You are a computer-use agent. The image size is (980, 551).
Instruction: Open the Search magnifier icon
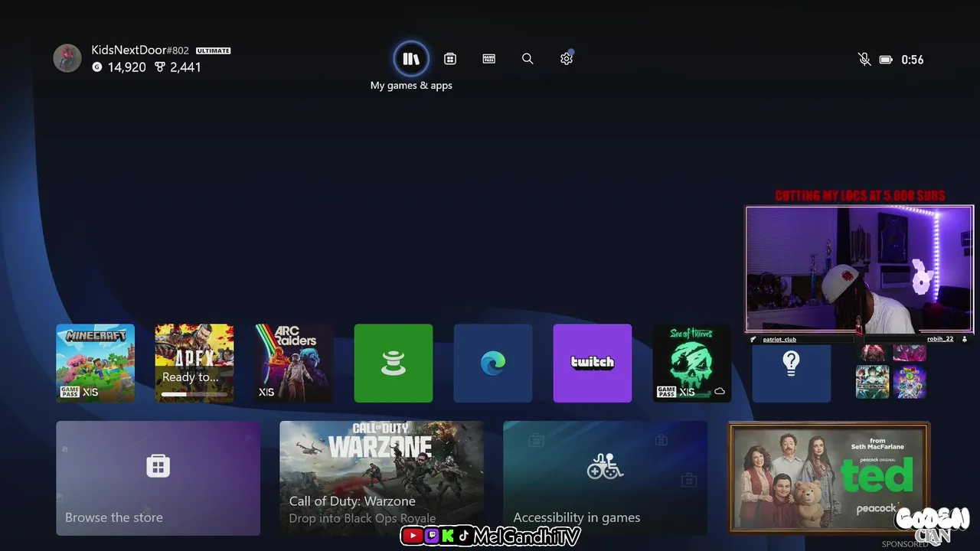[528, 59]
